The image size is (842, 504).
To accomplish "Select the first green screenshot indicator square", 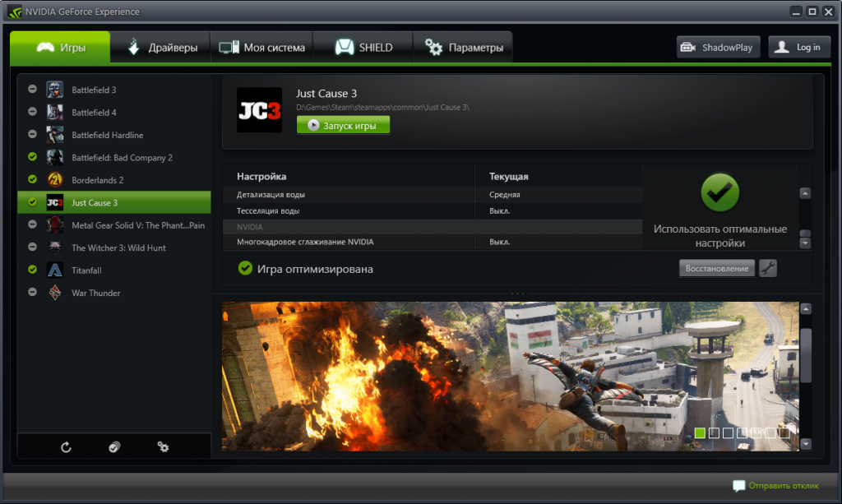I will point(700,432).
